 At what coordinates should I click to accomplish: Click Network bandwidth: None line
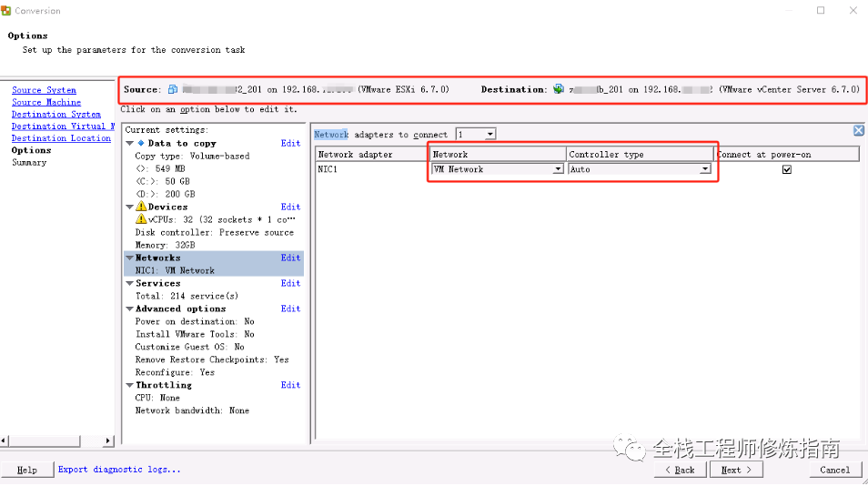[x=192, y=410]
